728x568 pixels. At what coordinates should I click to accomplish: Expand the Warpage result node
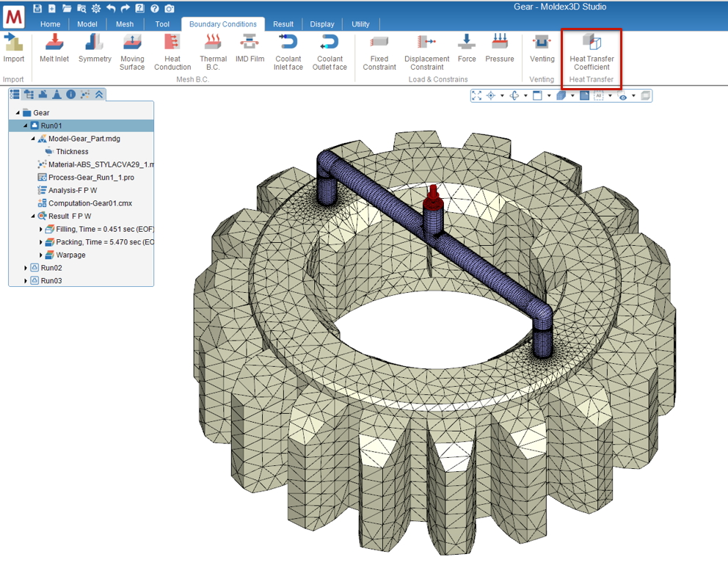(41, 255)
